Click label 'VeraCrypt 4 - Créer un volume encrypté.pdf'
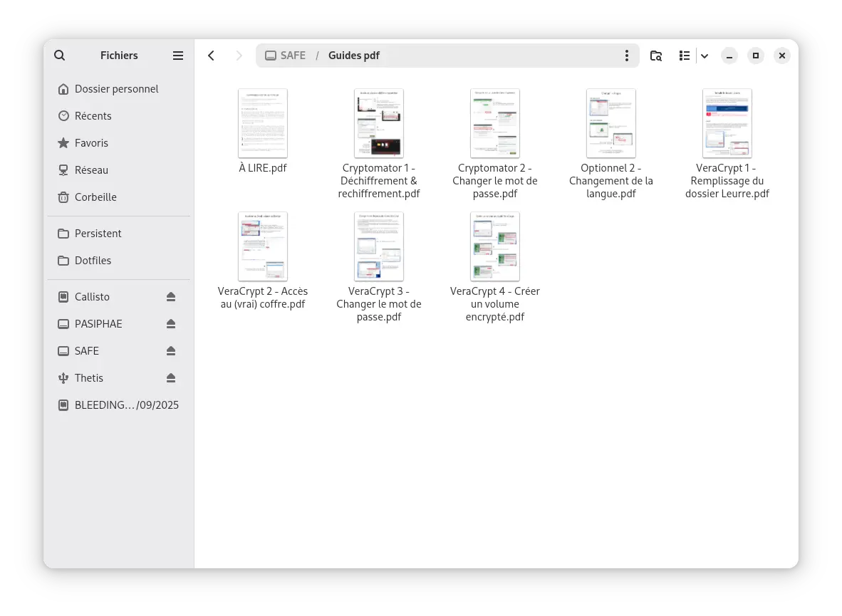The width and height of the screenshot is (842, 616). (494, 304)
